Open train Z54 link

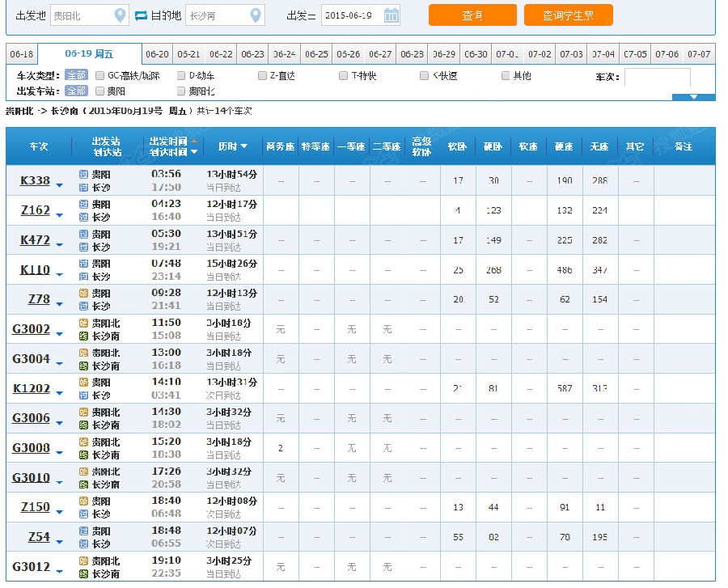coord(39,537)
